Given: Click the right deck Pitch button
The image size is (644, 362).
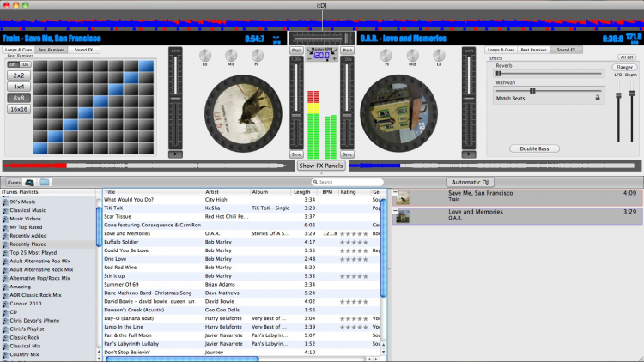Looking at the screenshot, I should point(347,51).
